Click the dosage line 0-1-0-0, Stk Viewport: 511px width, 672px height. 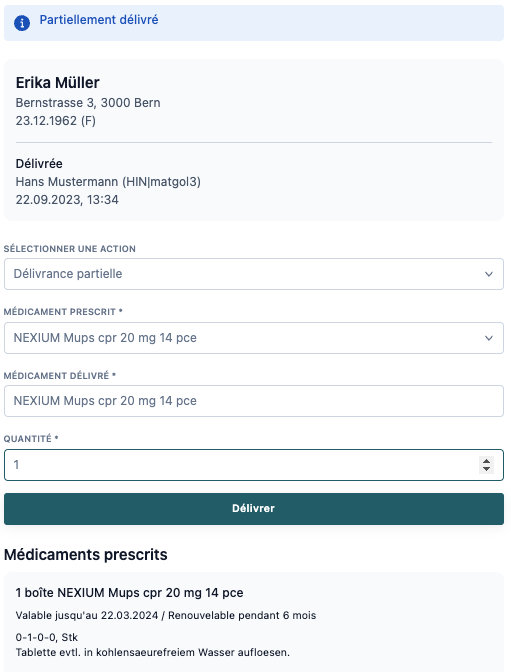coord(47,637)
